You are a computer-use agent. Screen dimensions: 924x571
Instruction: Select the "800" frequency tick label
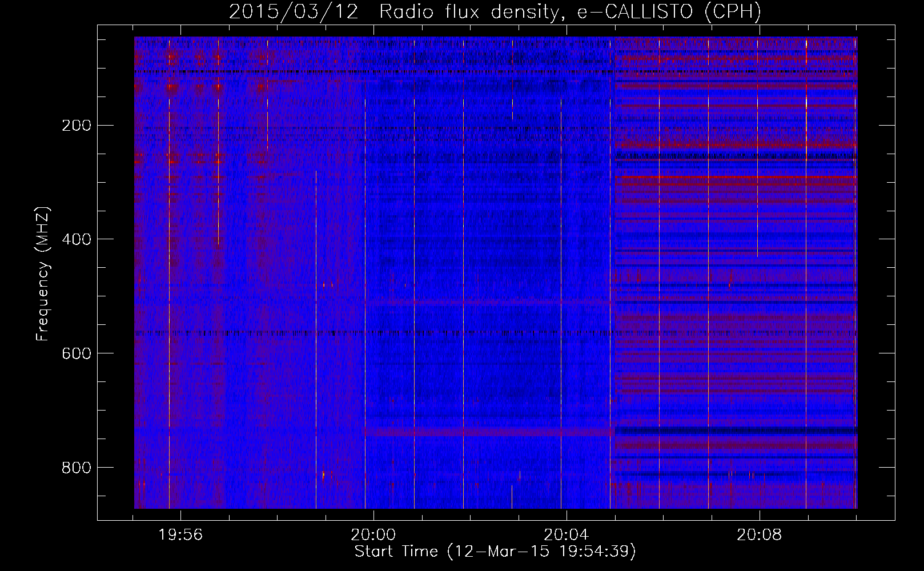(77, 468)
